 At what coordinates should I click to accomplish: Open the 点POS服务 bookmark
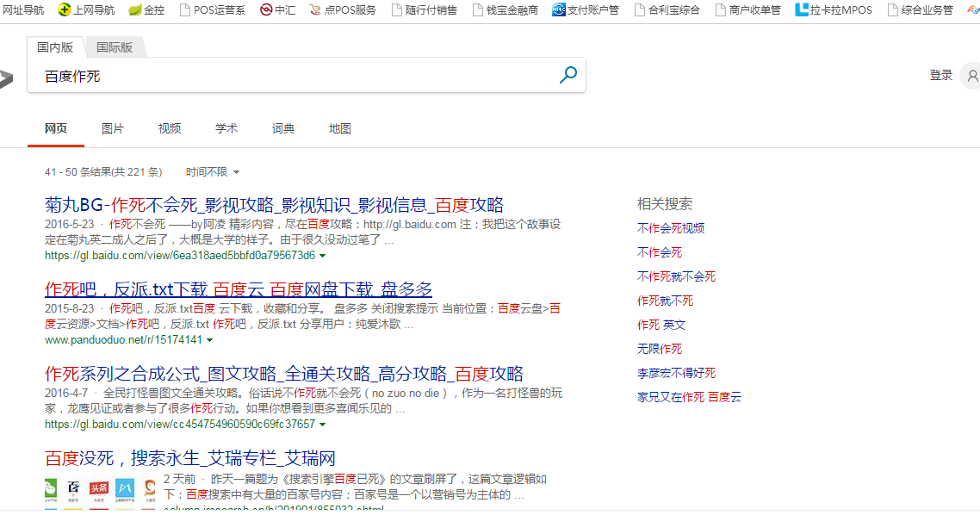(343, 10)
